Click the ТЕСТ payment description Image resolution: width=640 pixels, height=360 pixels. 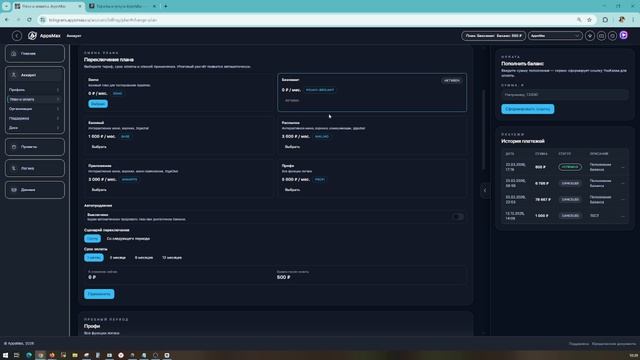[x=594, y=216]
